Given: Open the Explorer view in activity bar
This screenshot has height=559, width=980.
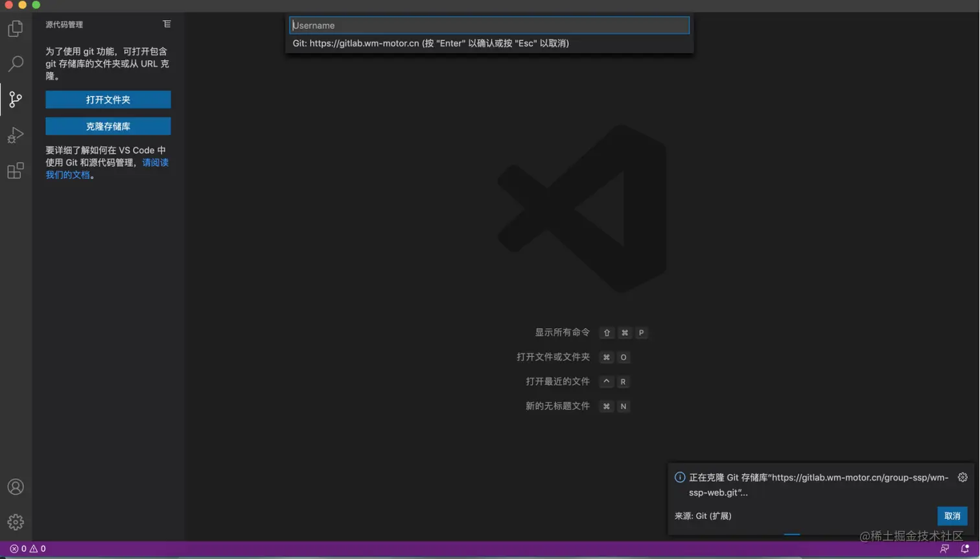Looking at the screenshot, I should tap(16, 29).
